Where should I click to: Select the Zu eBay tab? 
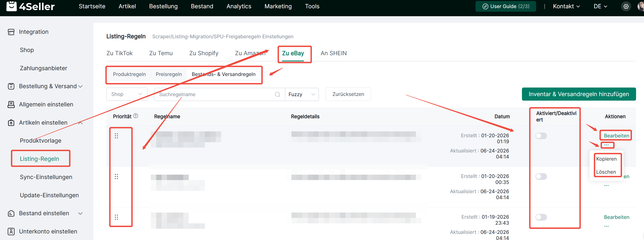tap(293, 53)
